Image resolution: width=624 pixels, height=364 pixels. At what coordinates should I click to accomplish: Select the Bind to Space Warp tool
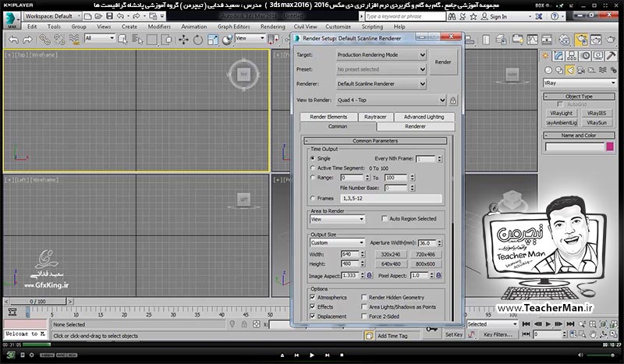click(x=74, y=40)
